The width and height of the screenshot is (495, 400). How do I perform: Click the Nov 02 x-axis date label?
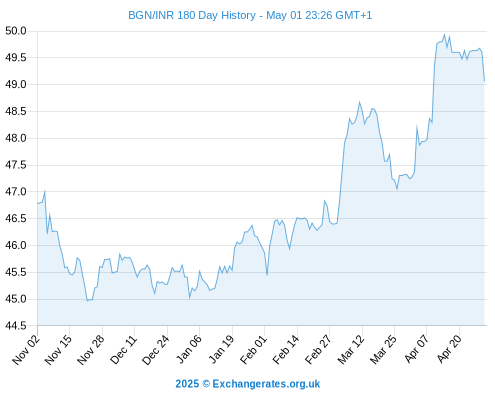coord(26,349)
